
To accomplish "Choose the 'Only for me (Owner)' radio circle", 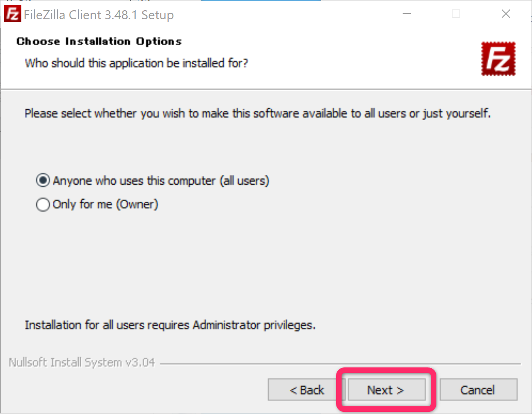I will coord(43,205).
